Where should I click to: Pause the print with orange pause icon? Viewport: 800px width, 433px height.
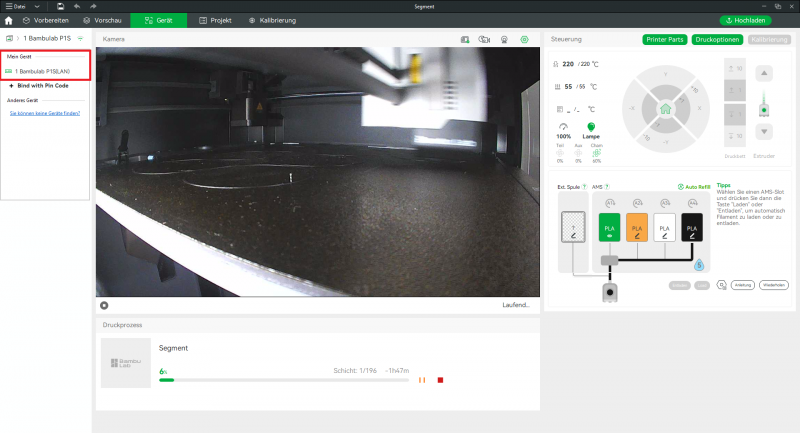(x=422, y=380)
